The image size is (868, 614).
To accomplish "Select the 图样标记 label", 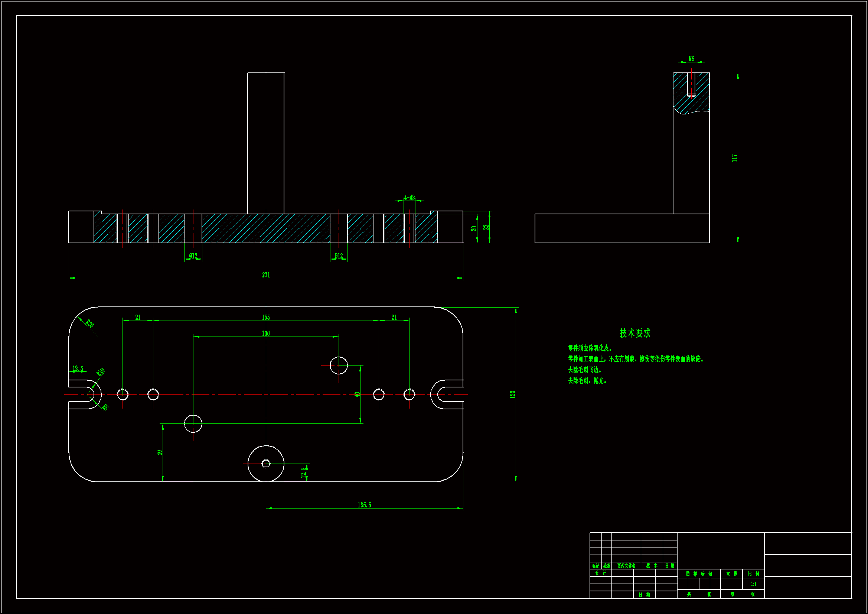I will [x=699, y=574].
